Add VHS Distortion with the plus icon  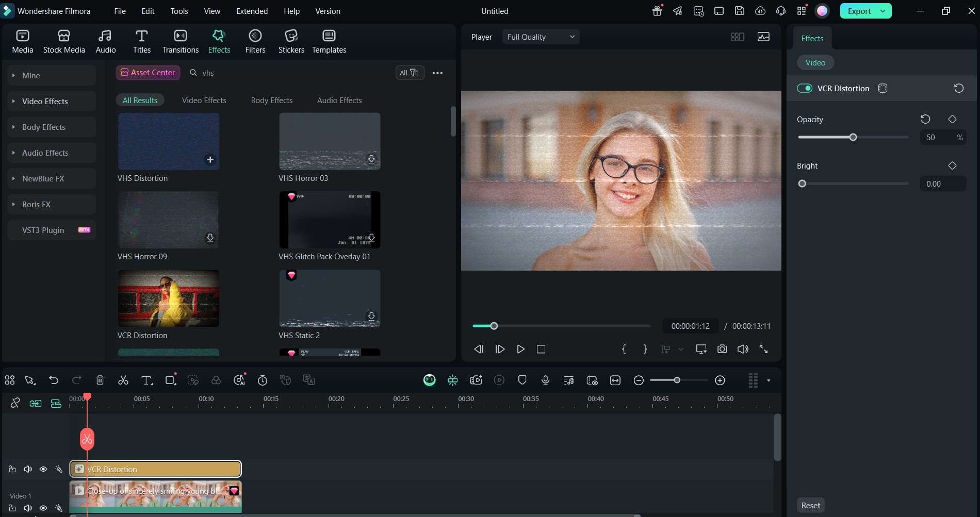(210, 160)
